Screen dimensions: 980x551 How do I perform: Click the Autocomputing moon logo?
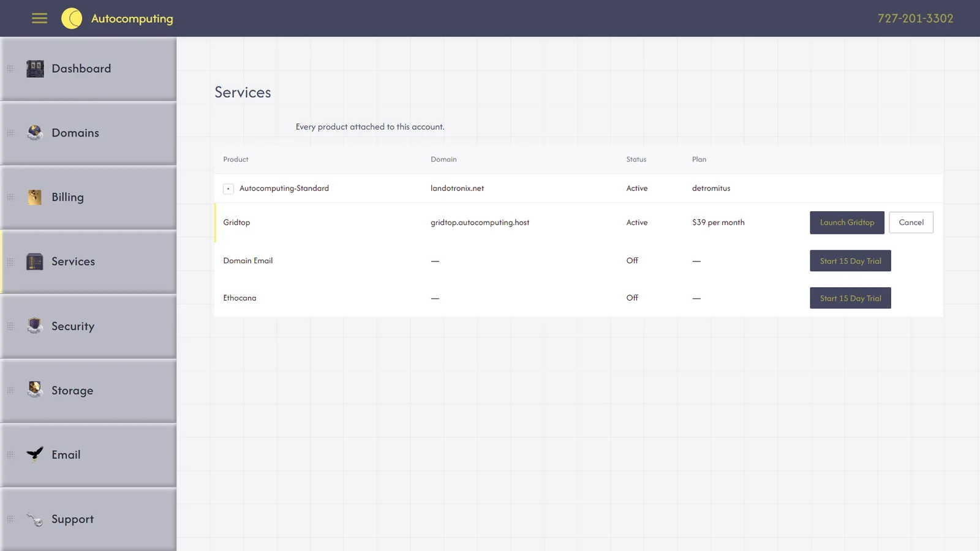pos(72,18)
